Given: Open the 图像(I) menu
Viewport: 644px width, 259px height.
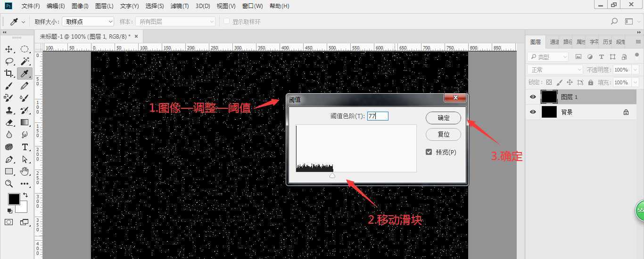Looking at the screenshot, I should 80,6.
